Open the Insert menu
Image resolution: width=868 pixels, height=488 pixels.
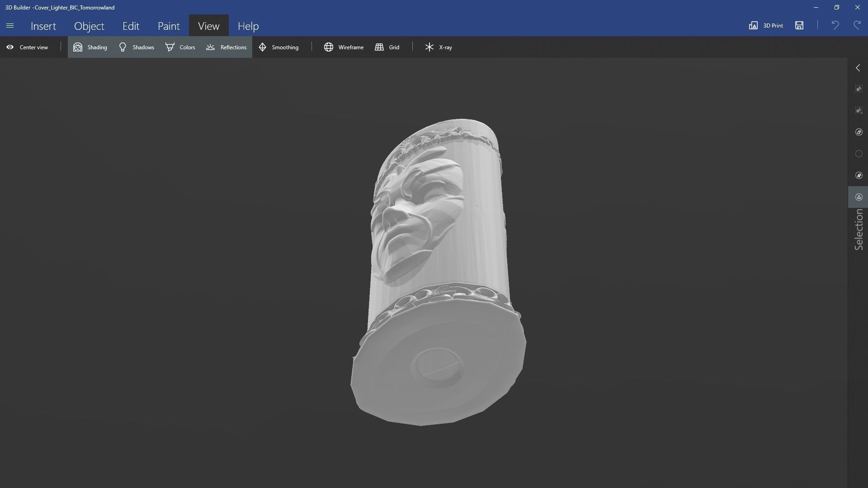point(43,26)
